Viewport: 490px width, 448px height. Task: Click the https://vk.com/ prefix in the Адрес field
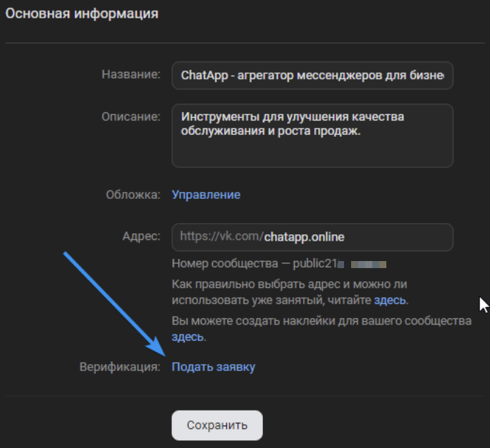[x=221, y=237]
